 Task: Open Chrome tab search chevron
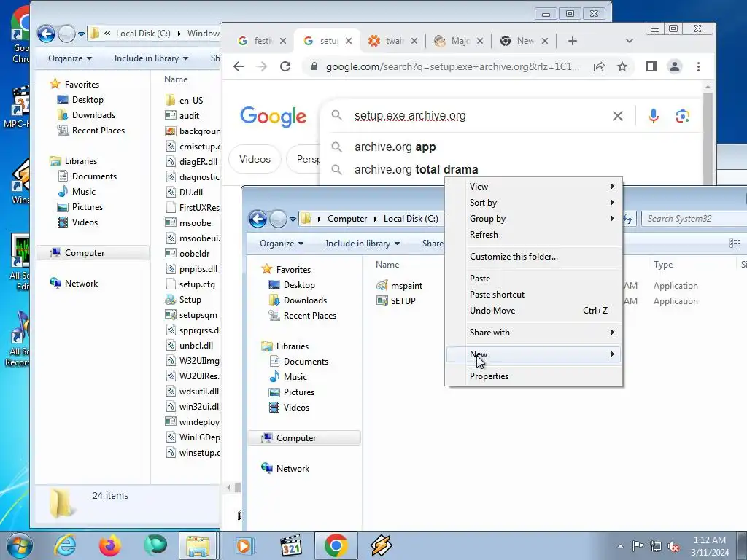[x=630, y=41]
